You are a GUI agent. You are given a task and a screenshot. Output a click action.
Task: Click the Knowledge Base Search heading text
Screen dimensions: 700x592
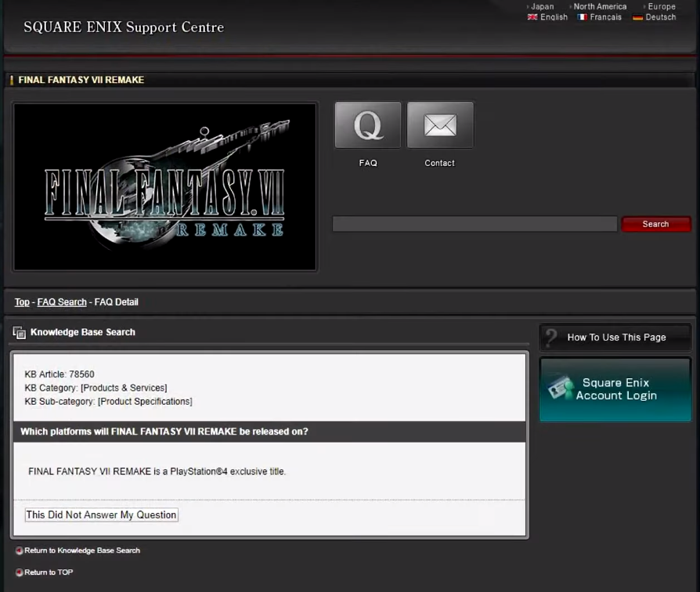pyautogui.click(x=82, y=332)
